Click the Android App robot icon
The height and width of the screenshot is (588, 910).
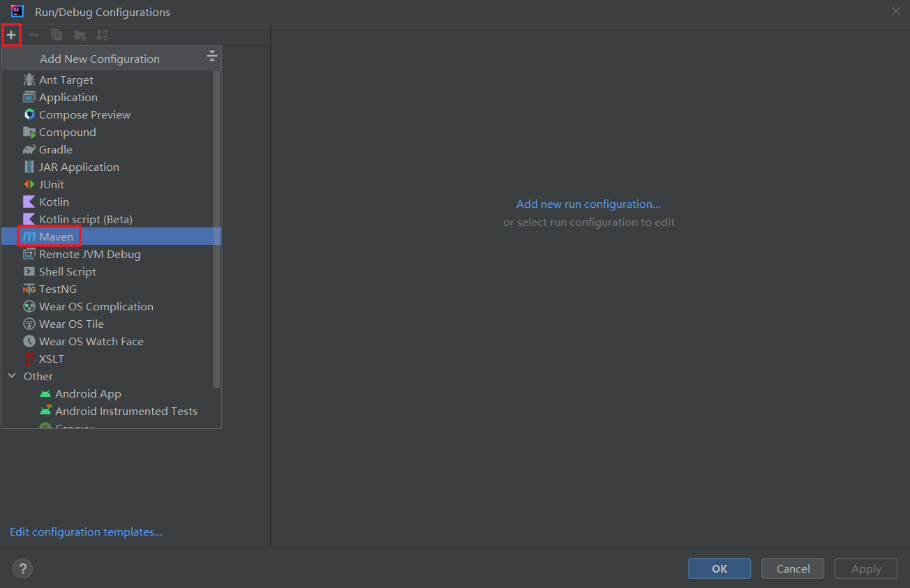45,393
